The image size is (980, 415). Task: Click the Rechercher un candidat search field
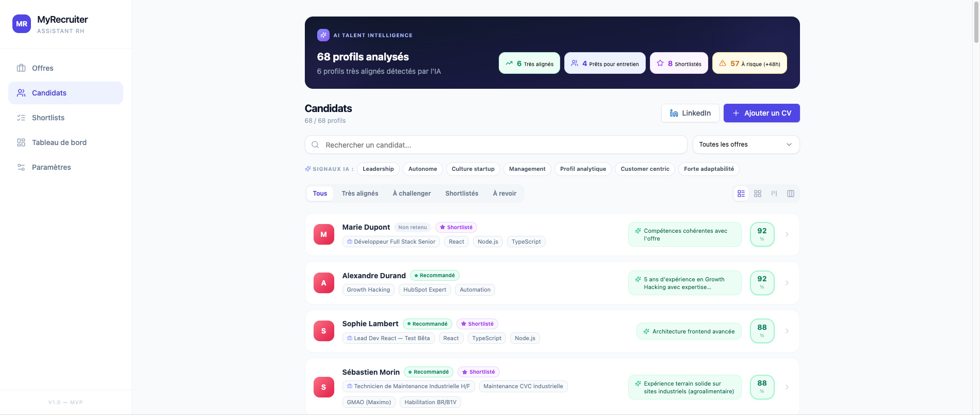(496, 145)
